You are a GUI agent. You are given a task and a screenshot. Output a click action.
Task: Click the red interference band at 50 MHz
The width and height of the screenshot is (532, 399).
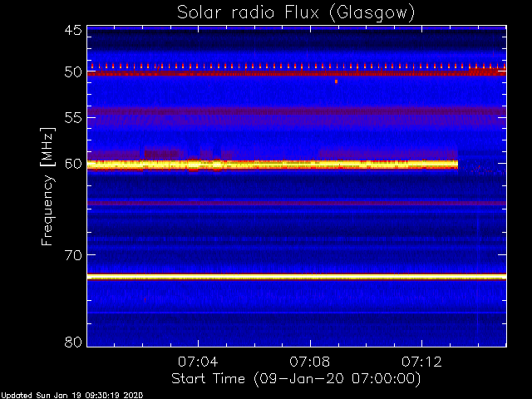click(297, 72)
